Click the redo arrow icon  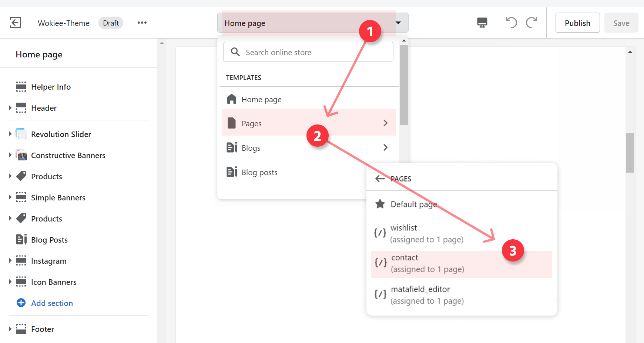pyautogui.click(x=531, y=23)
